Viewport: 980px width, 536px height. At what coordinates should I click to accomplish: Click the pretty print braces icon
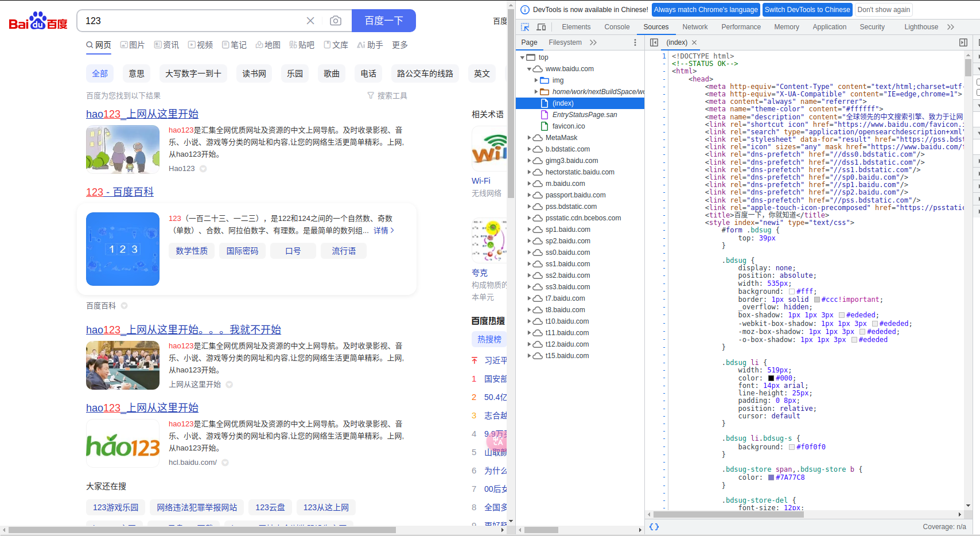654,526
